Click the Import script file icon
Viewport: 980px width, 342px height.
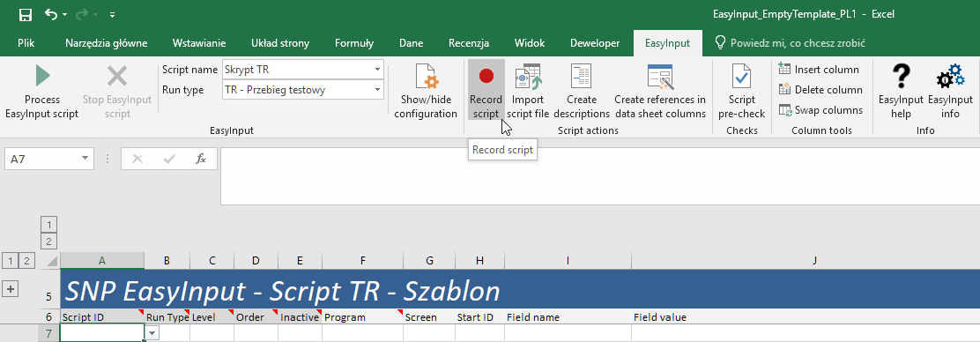pyautogui.click(x=527, y=76)
